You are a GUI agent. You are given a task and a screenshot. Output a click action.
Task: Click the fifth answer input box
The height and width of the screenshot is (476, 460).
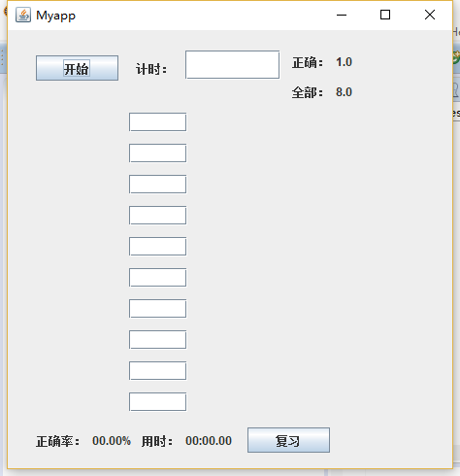click(x=157, y=247)
